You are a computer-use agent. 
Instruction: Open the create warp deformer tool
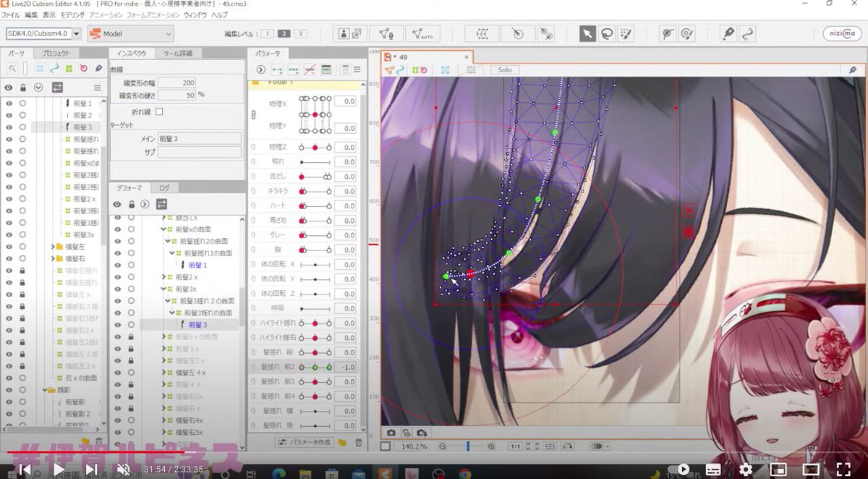[x=482, y=33]
